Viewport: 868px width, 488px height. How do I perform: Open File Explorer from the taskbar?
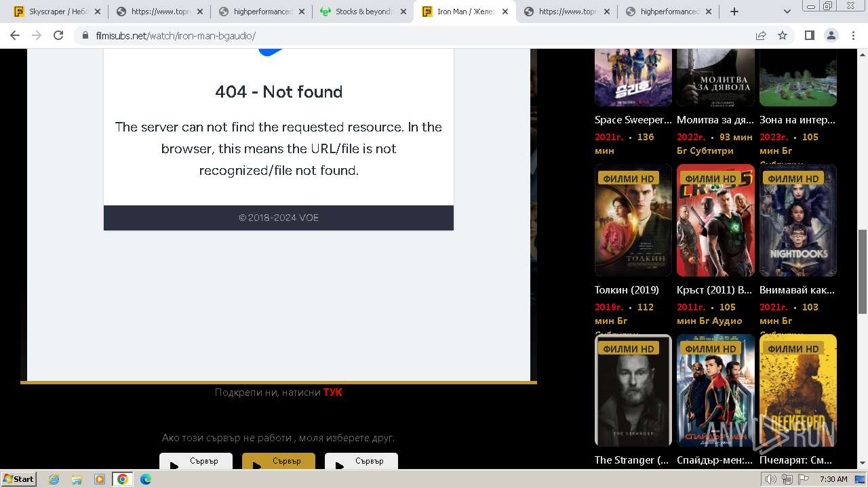[77, 479]
